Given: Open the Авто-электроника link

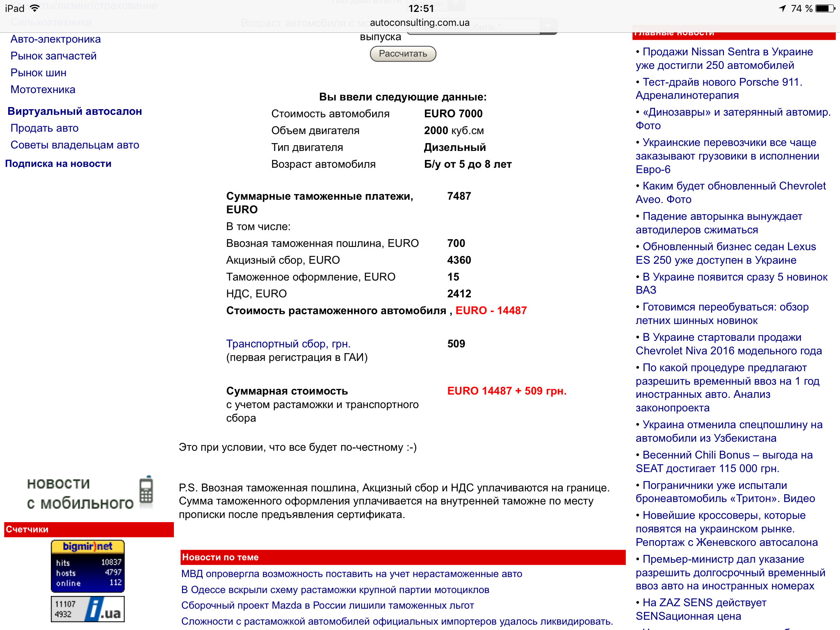Looking at the screenshot, I should coord(55,39).
